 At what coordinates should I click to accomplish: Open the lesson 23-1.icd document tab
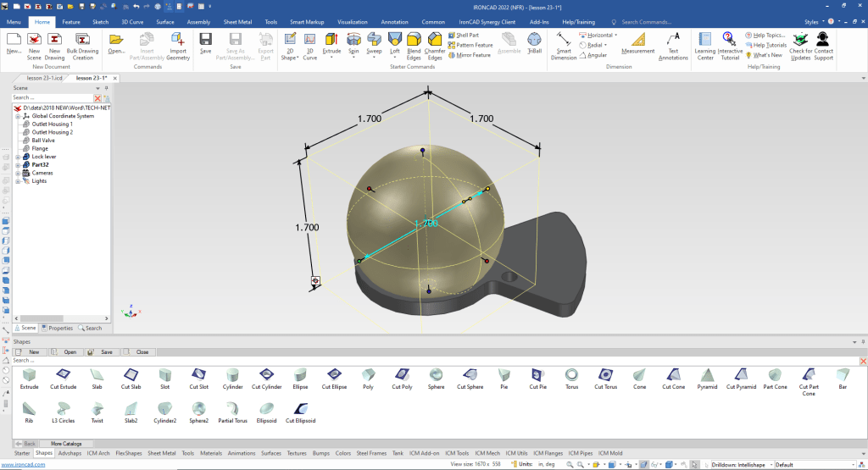click(x=44, y=78)
